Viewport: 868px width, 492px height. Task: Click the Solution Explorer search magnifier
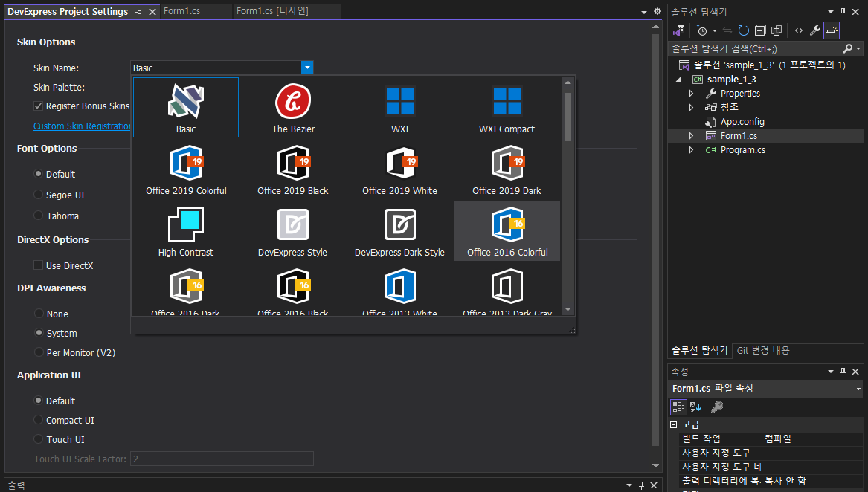point(847,49)
